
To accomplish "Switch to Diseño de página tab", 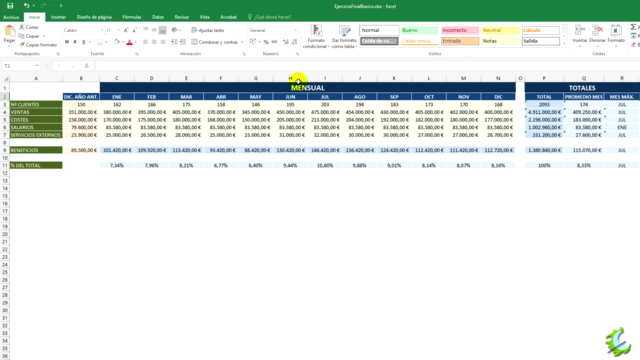I will (94, 17).
